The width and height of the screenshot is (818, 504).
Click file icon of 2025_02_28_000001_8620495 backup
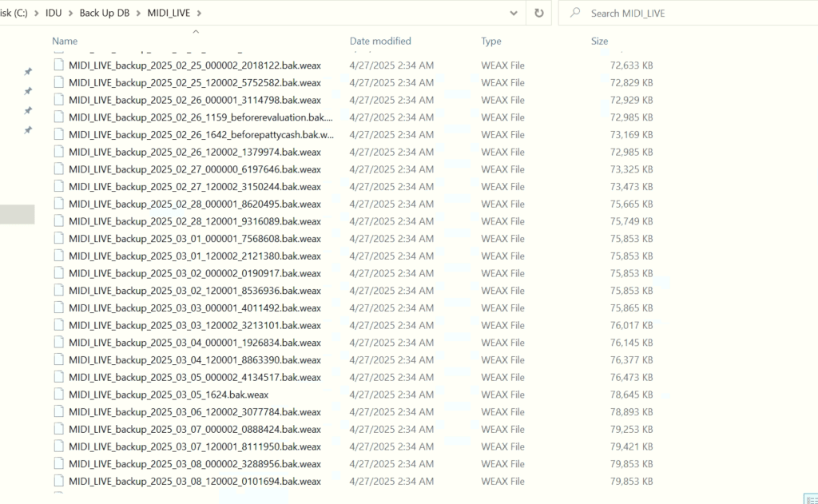[x=59, y=204]
